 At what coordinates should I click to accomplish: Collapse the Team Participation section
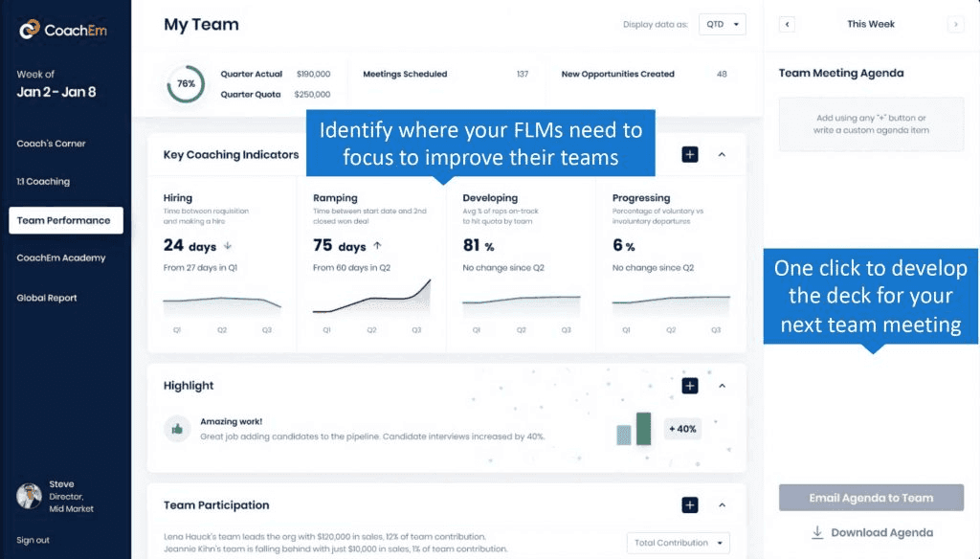(x=722, y=505)
